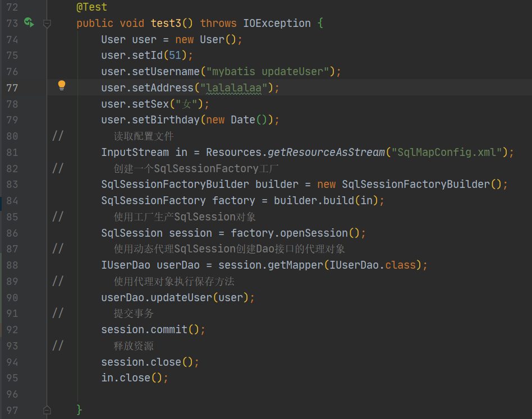Click the comment 释放资源

coord(134,346)
